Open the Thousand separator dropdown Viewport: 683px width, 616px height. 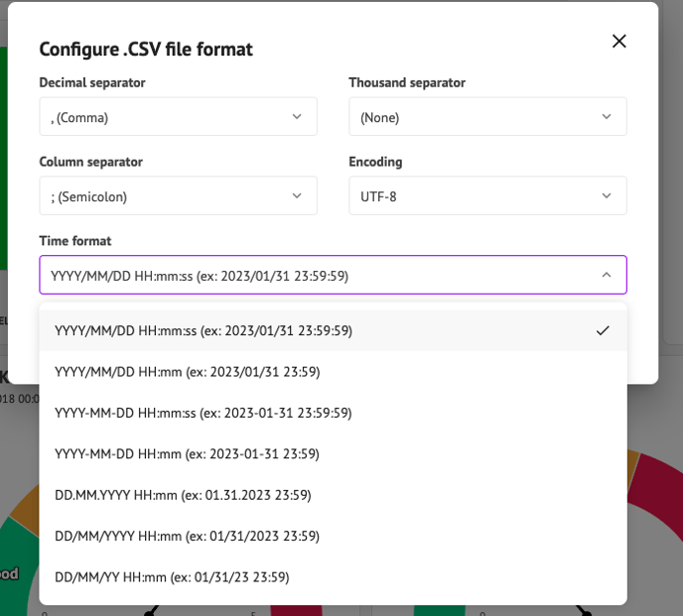point(487,116)
